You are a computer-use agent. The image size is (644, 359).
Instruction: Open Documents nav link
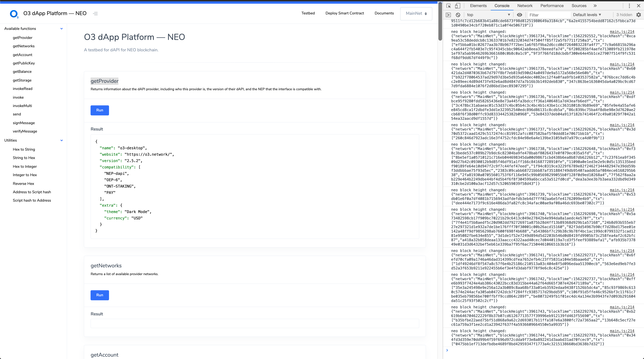tap(384, 13)
